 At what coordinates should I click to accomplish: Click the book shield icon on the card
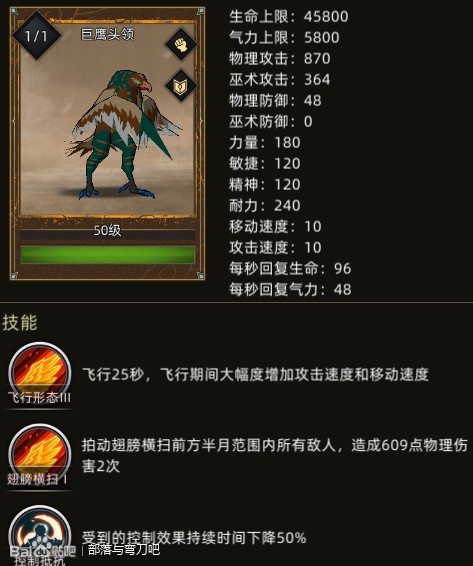[181, 86]
